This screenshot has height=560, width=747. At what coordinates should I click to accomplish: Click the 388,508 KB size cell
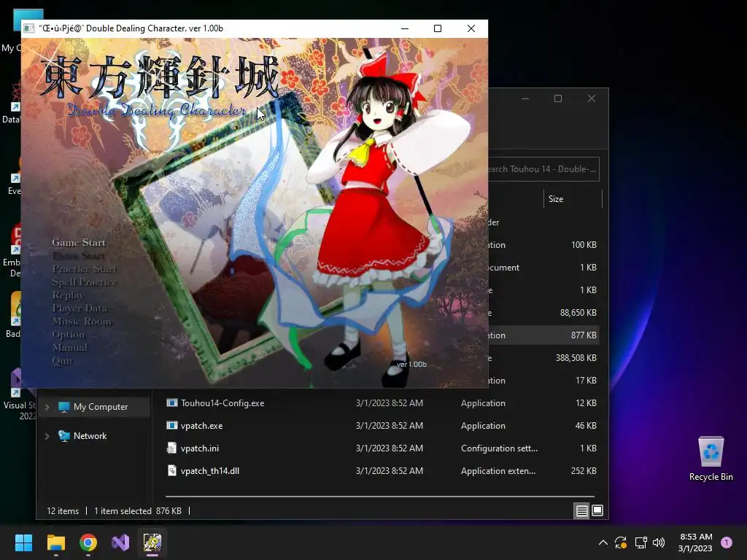576,358
